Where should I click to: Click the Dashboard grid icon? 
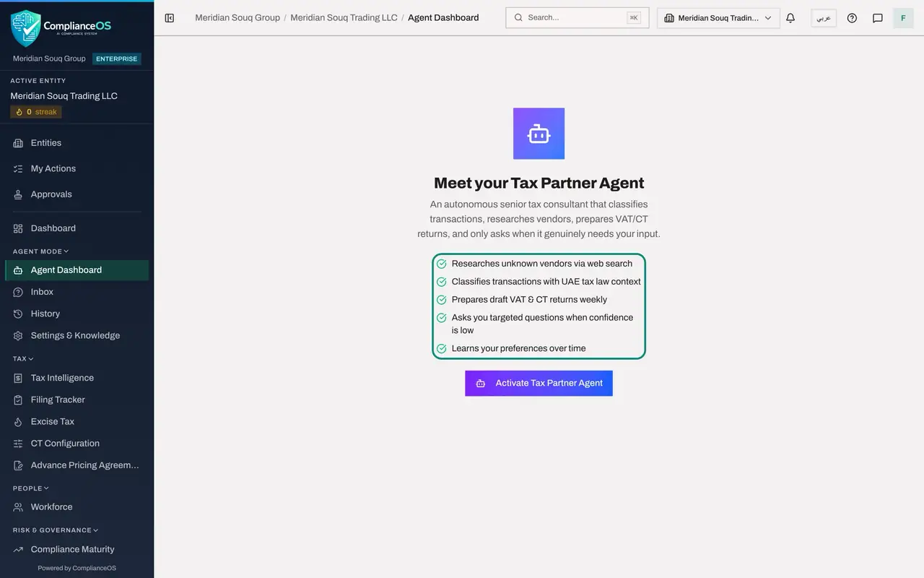[18, 228]
